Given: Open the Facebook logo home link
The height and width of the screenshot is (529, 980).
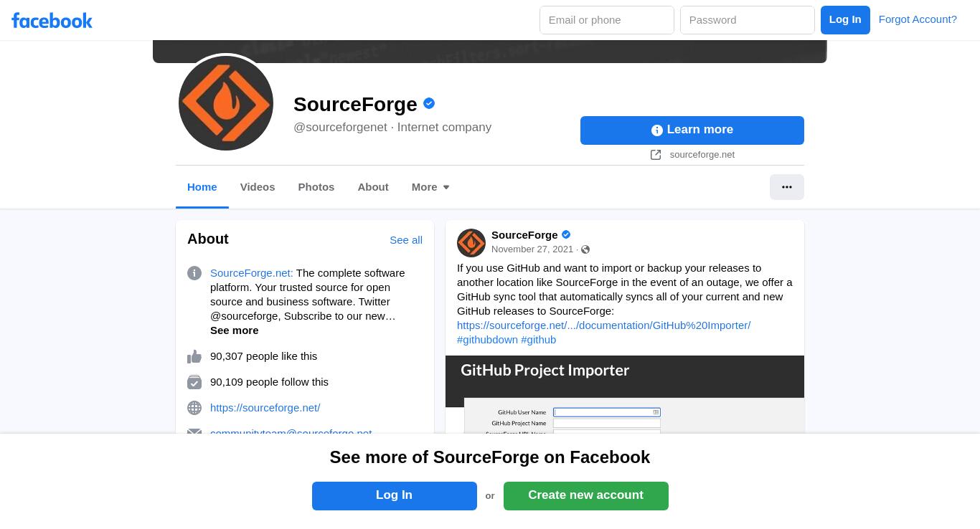Looking at the screenshot, I should (52, 20).
